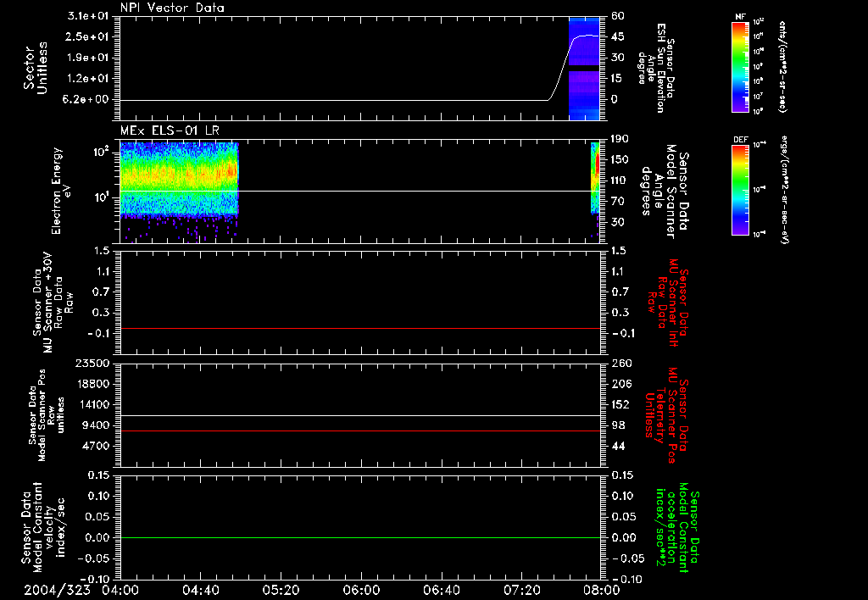Image resolution: width=868 pixels, height=600 pixels.
Task: Select the 'MEx ELS-01 LR' panel title
Action: 170,131
